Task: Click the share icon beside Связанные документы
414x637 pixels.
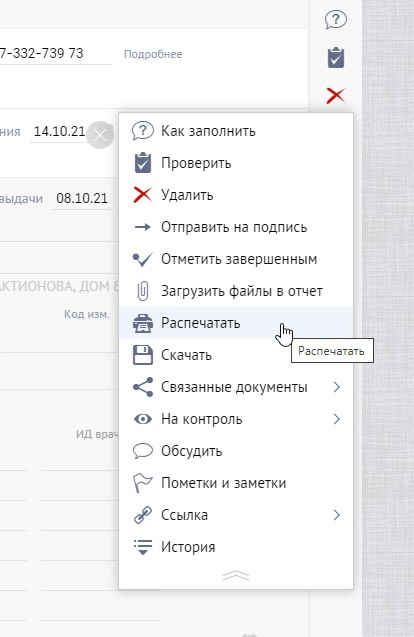Action: coord(143,387)
